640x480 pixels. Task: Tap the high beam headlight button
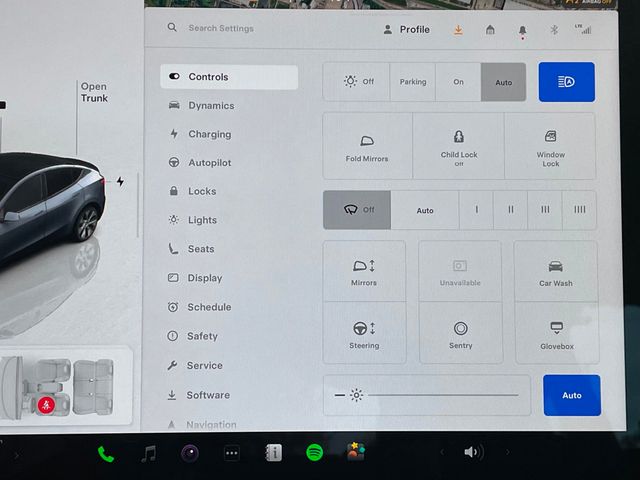pyautogui.click(x=566, y=82)
